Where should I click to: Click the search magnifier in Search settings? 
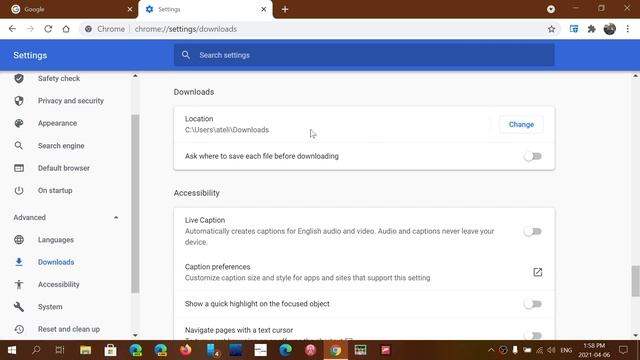[x=186, y=55]
